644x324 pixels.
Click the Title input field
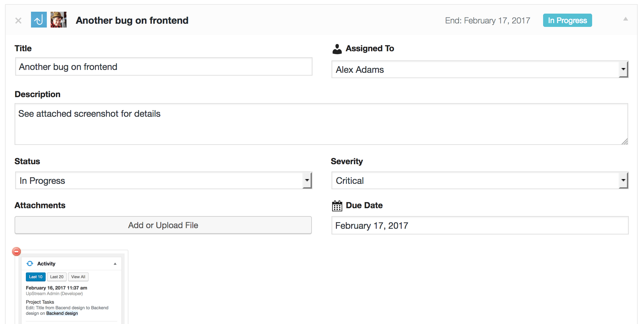(164, 67)
